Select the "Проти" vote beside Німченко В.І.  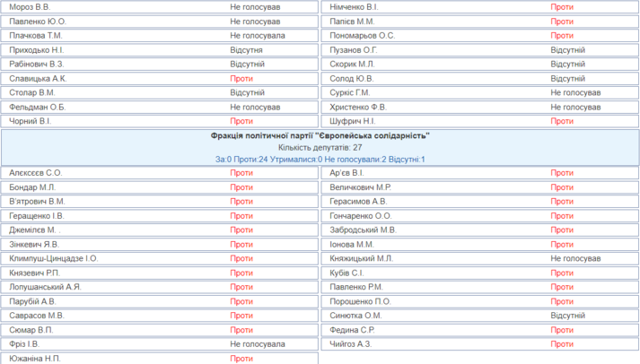tap(562, 6)
